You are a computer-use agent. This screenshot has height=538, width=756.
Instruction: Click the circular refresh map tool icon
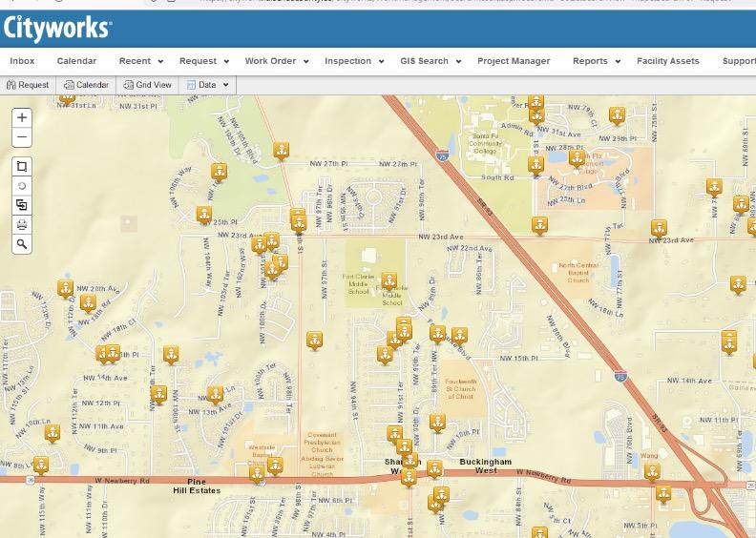pyautogui.click(x=22, y=186)
